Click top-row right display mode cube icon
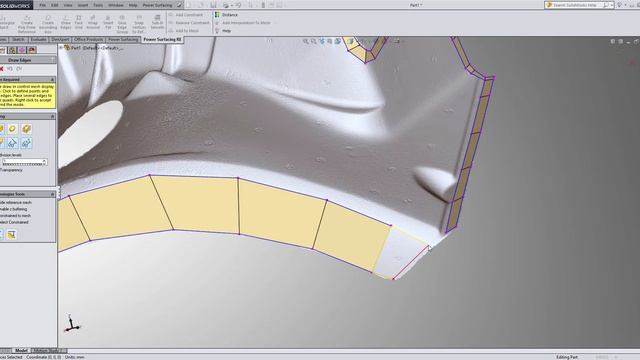Image resolution: width=640 pixels, height=360 pixels. [x=27, y=129]
